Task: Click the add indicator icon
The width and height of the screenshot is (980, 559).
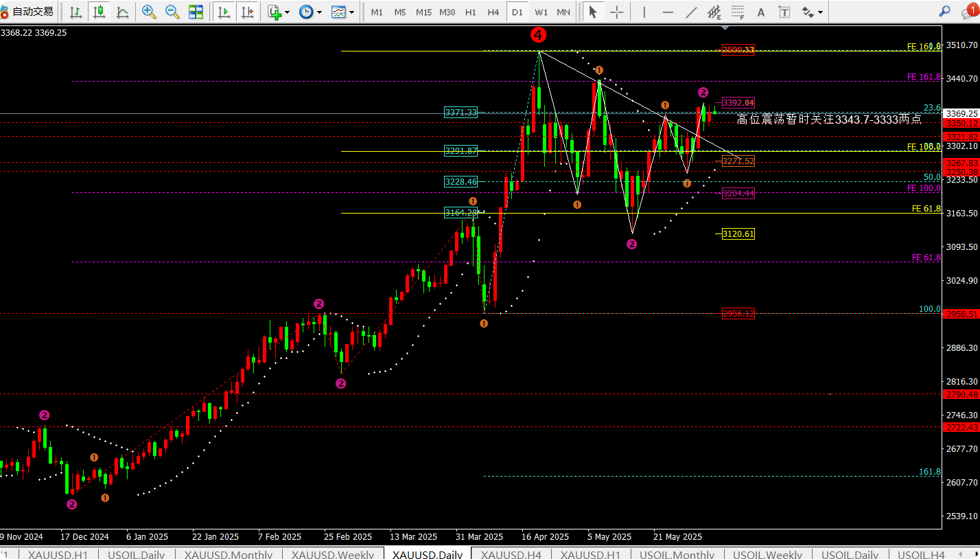Action: pyautogui.click(x=275, y=12)
